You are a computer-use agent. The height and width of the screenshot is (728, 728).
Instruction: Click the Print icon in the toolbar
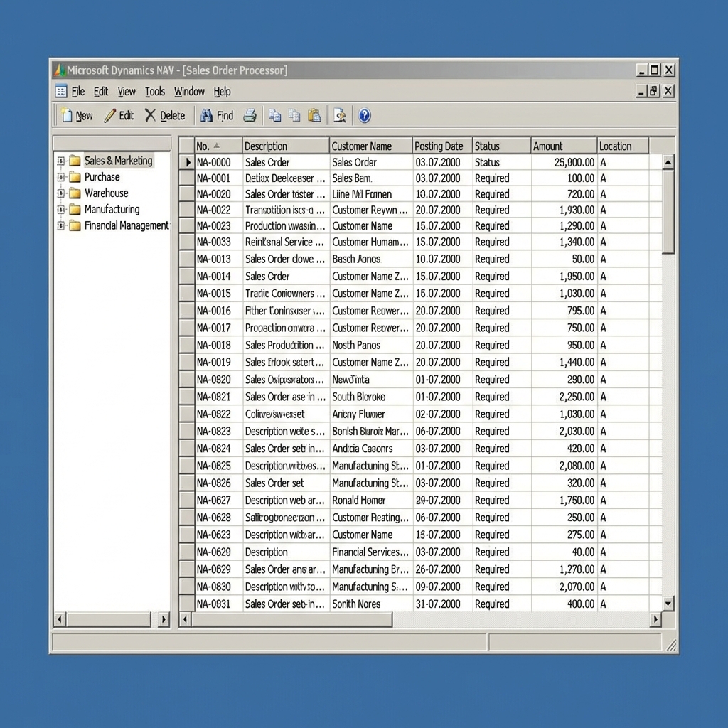point(250,115)
